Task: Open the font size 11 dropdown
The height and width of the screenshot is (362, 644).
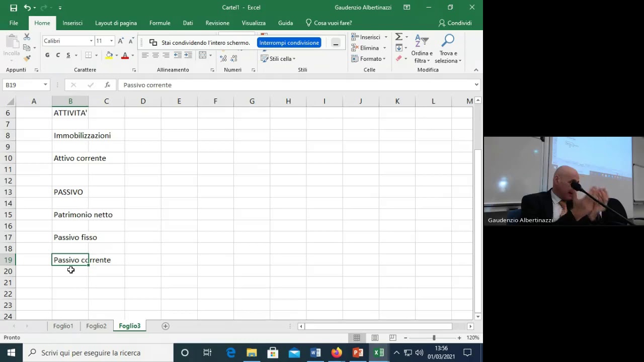Action: tap(111, 41)
